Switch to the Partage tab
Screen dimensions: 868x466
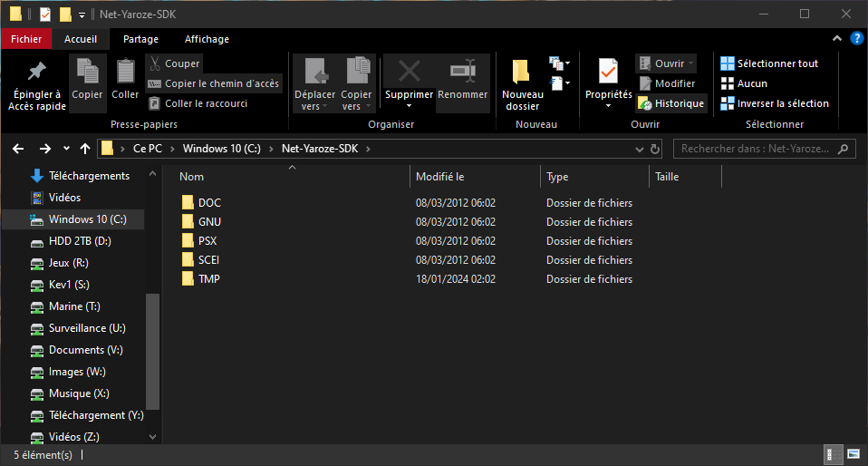pos(140,39)
